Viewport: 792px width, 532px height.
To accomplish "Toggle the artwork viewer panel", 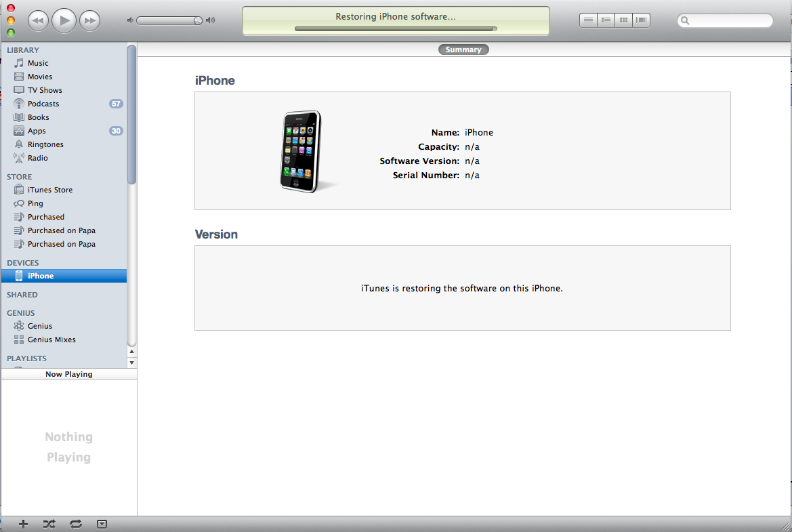I will pyautogui.click(x=102, y=525).
